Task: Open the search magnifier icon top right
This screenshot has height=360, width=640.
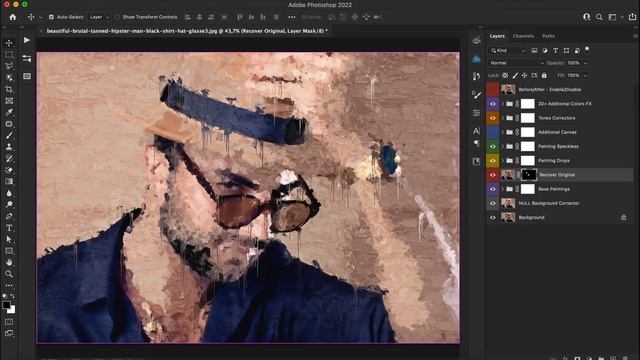Action: pyautogui.click(x=599, y=17)
